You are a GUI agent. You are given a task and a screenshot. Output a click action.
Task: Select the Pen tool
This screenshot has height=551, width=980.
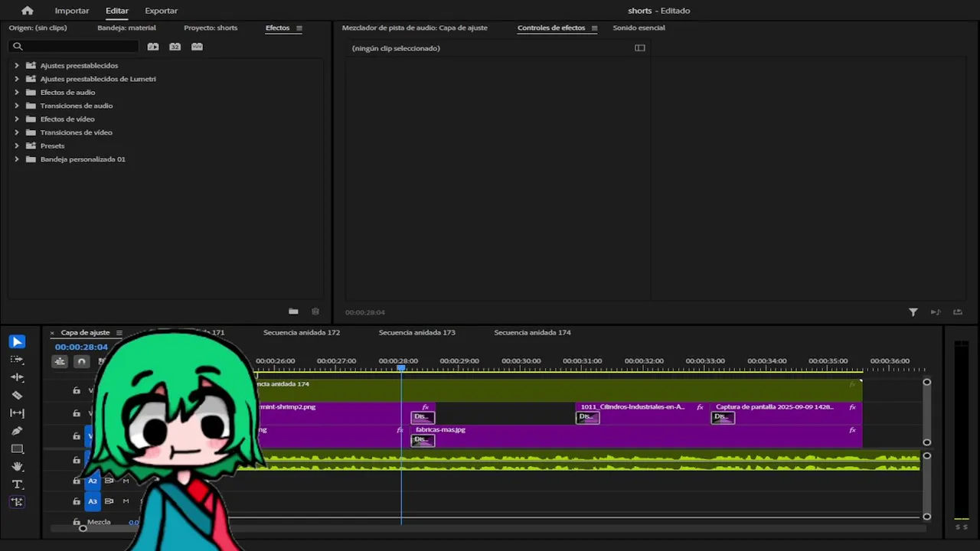(17, 431)
